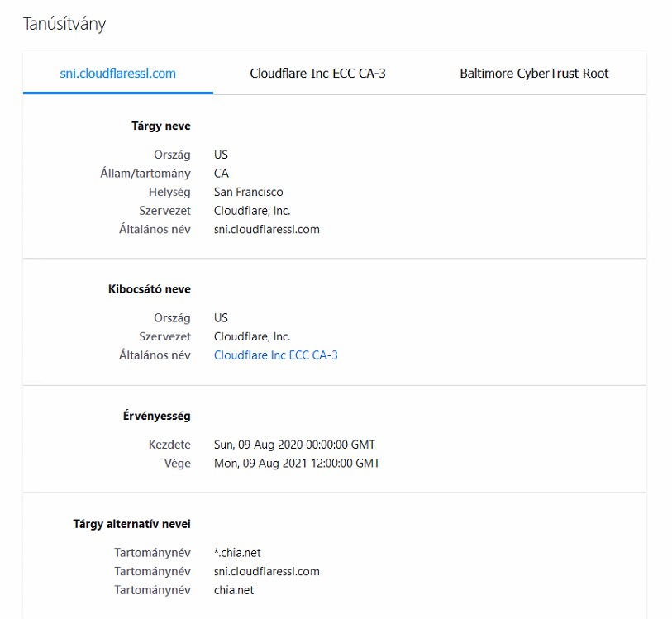Click Cloudflare, Inc. under Kibocsátó neve
This screenshot has height=619, width=672.
(252, 336)
